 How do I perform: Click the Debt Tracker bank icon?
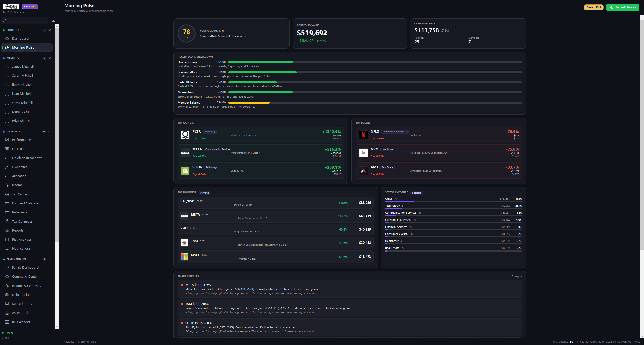pyautogui.click(x=7, y=295)
